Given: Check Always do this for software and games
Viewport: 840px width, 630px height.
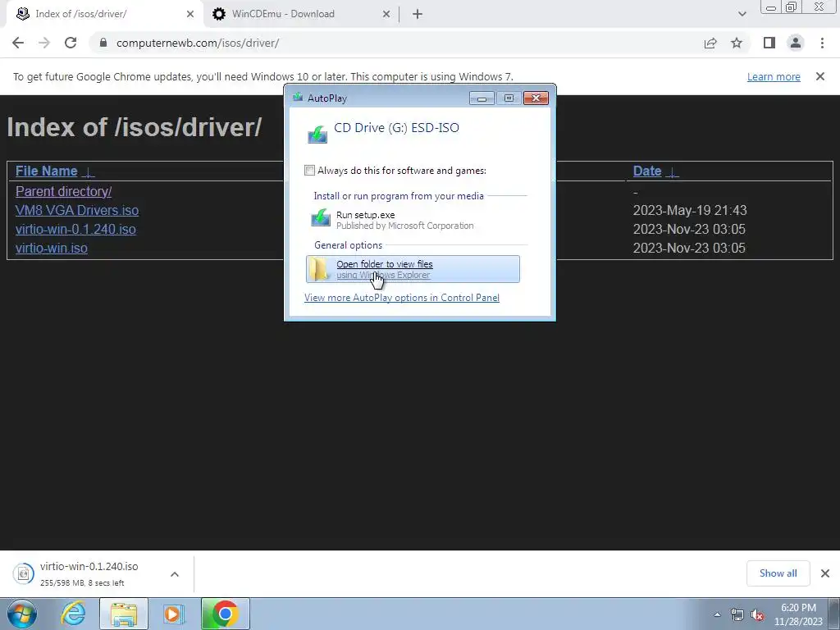Looking at the screenshot, I should [309, 171].
